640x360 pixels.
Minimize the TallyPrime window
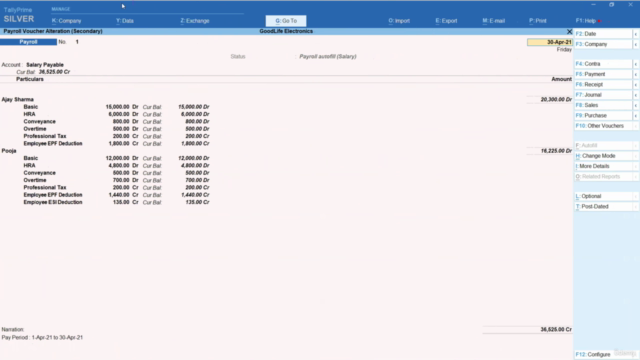click(x=593, y=4)
